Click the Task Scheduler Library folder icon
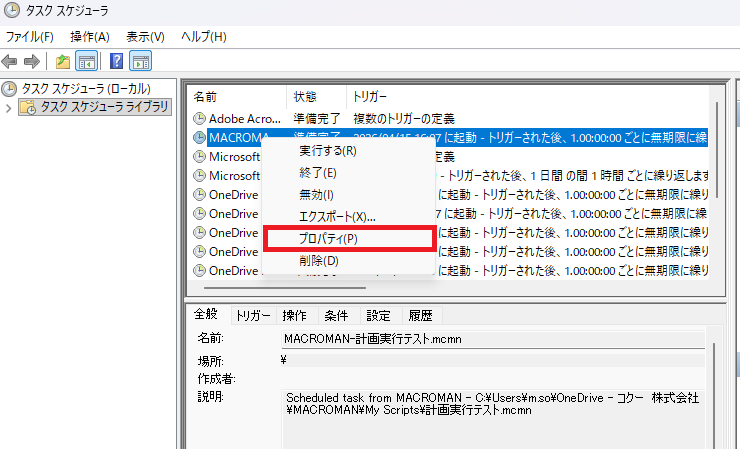 [x=27, y=107]
